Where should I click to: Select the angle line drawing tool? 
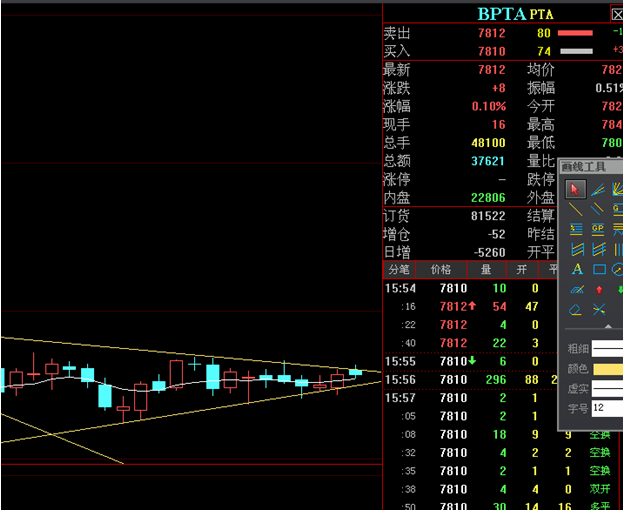[598, 189]
